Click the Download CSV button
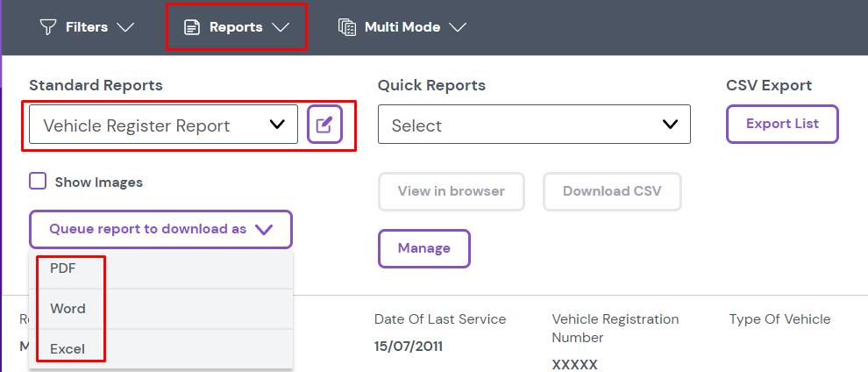The image size is (868, 372). (x=612, y=191)
